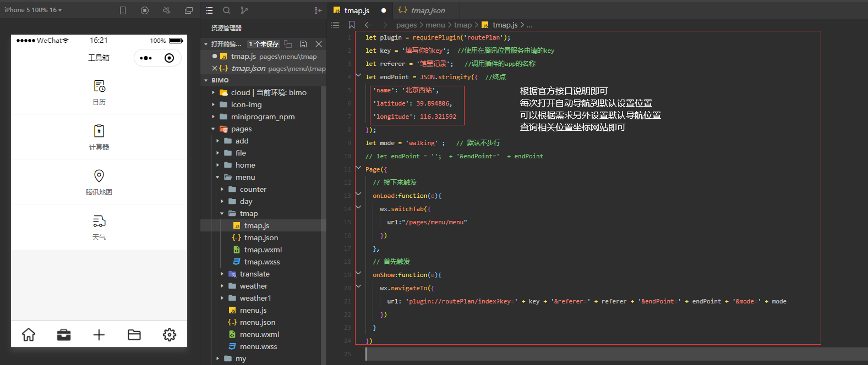Viewport: 868px width, 365px height.
Task: Save all files icon in open editors
Action: [x=303, y=44]
